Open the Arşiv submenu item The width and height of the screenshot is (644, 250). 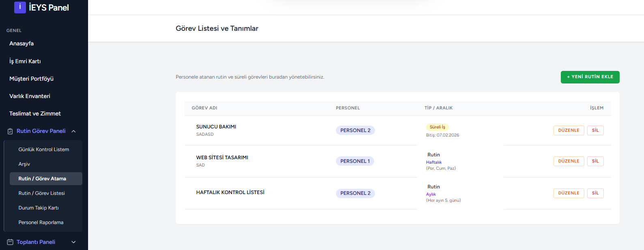tap(24, 164)
